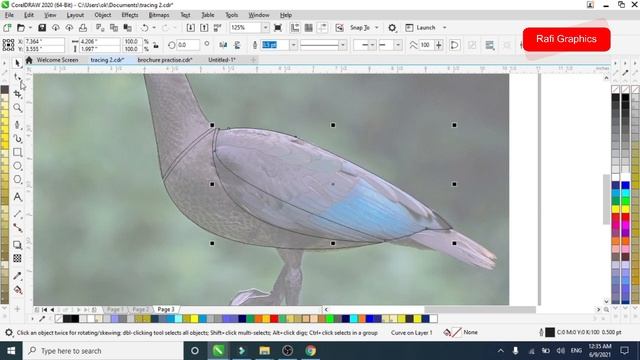This screenshot has height=360, width=640.
Task: Open Google Chrome from the taskbar
Action: [x=311, y=351]
